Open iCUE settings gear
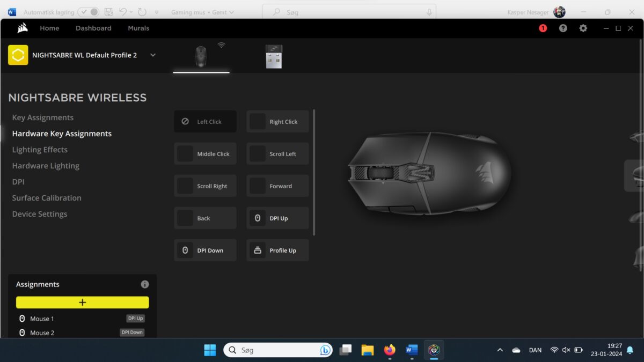 click(583, 28)
